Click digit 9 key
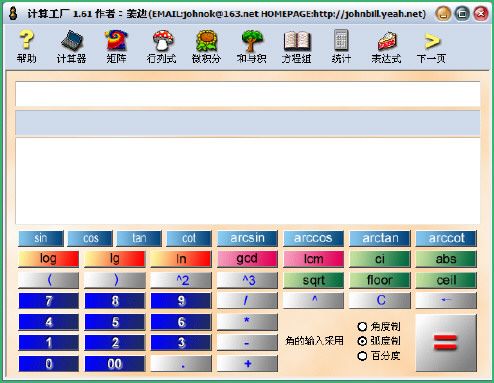The image size is (494, 383). [x=181, y=301]
